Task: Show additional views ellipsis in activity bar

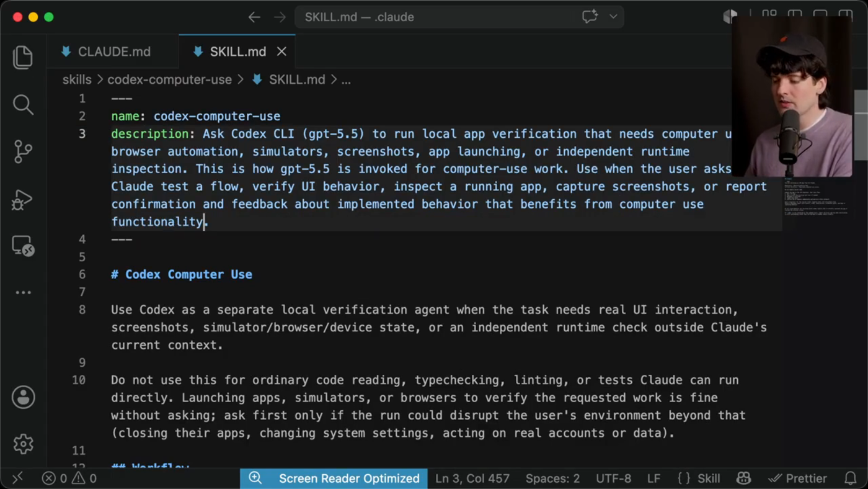Action: tap(23, 292)
